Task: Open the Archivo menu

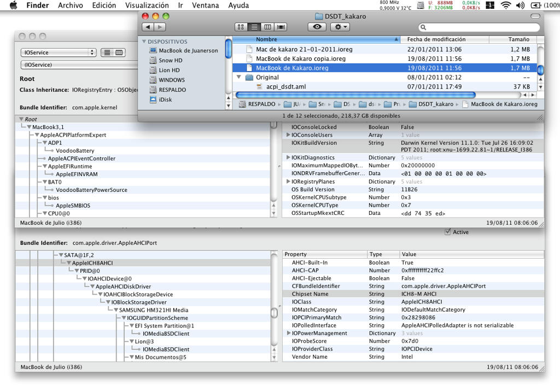Action: point(71,5)
